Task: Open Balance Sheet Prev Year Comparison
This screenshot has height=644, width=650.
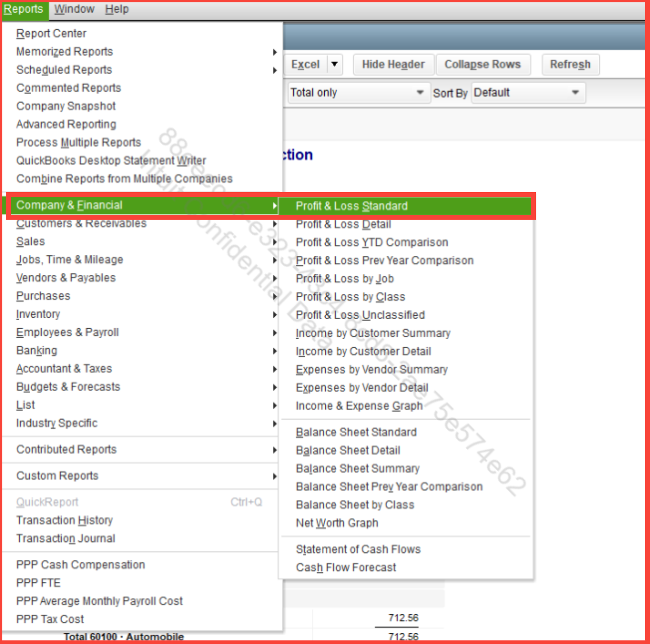Action: click(389, 487)
